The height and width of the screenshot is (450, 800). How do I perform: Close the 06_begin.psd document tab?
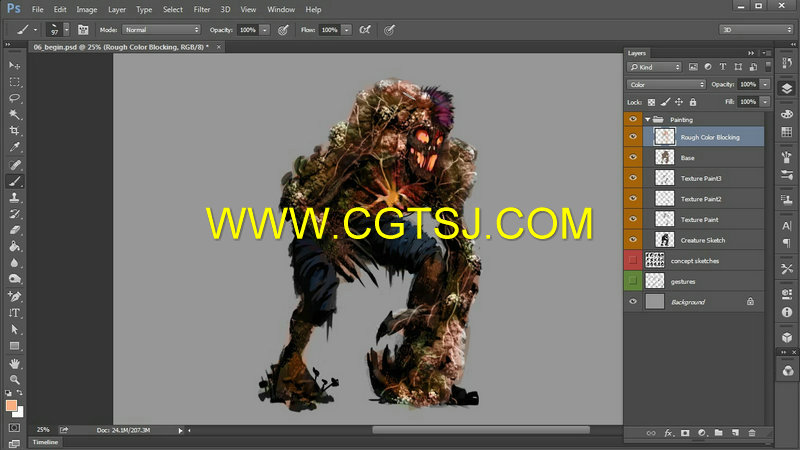tap(219, 47)
